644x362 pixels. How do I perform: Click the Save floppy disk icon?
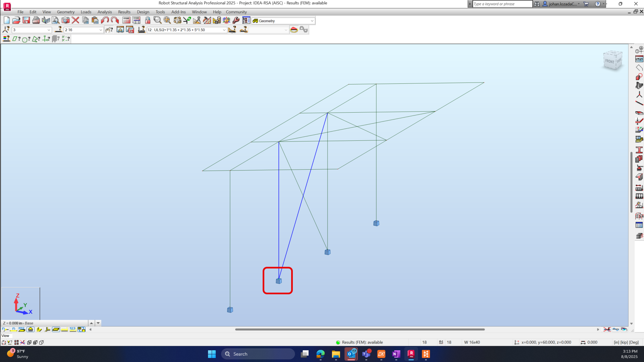[x=26, y=20]
